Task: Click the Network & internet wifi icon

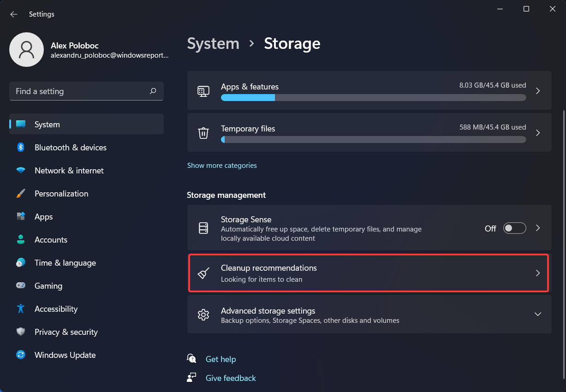Action: pyautogui.click(x=21, y=171)
